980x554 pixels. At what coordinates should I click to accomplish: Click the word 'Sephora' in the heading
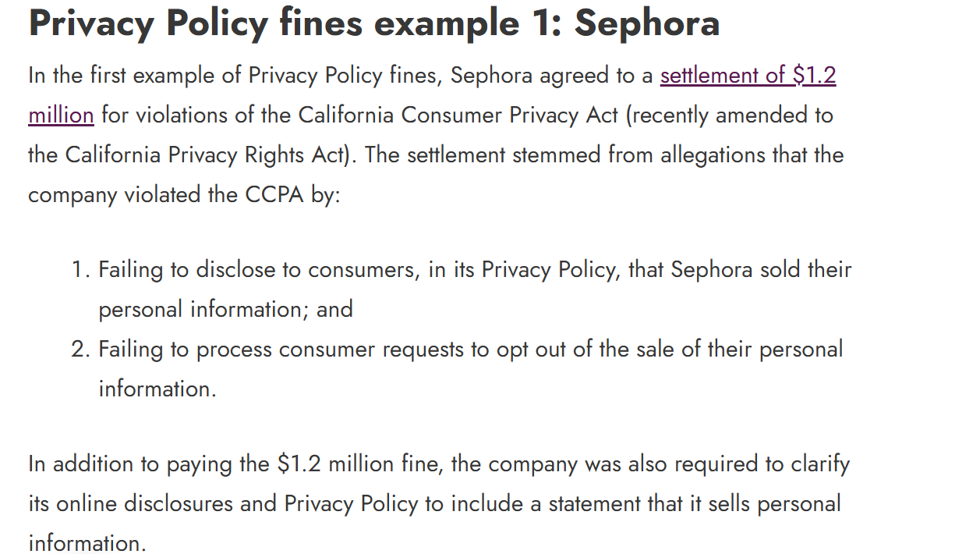click(647, 23)
